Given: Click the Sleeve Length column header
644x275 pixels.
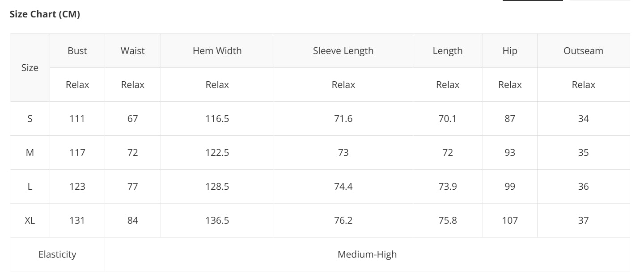Looking at the screenshot, I should point(343,51).
